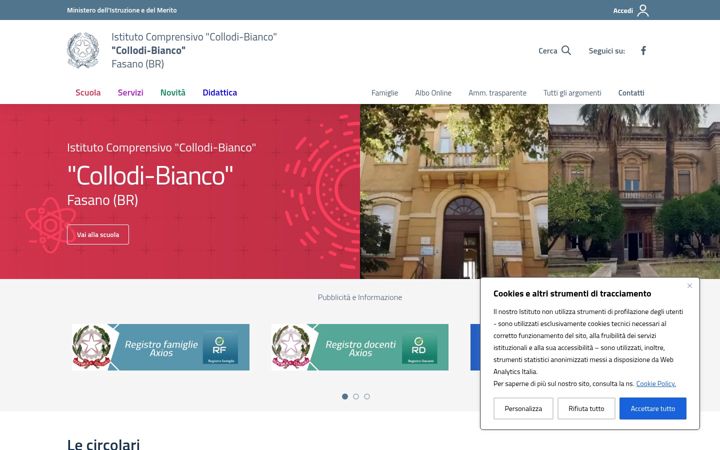Viewport: 720px width, 450px height.
Task: Select the first carousel dot indicator
Action: (x=345, y=396)
